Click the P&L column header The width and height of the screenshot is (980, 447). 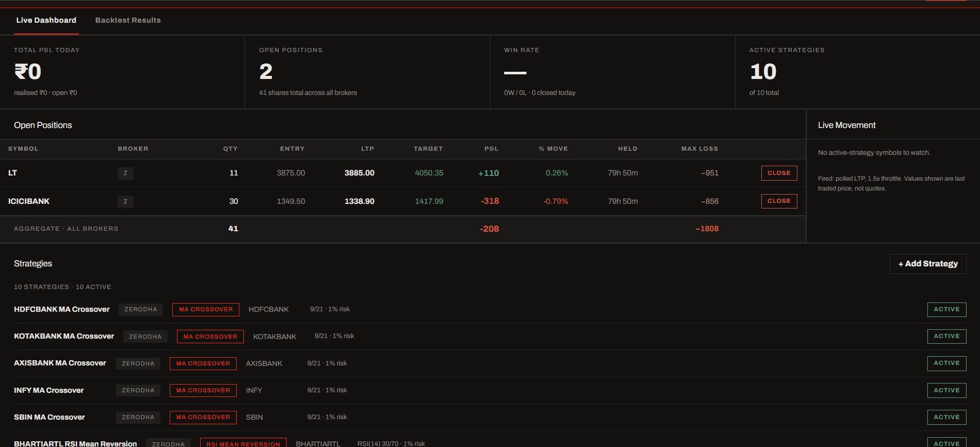point(492,149)
